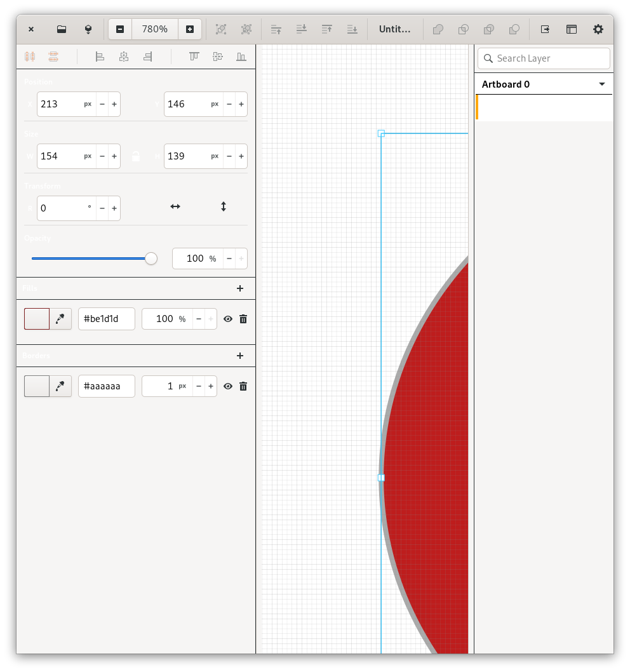Click the Search Layer field

point(544,58)
